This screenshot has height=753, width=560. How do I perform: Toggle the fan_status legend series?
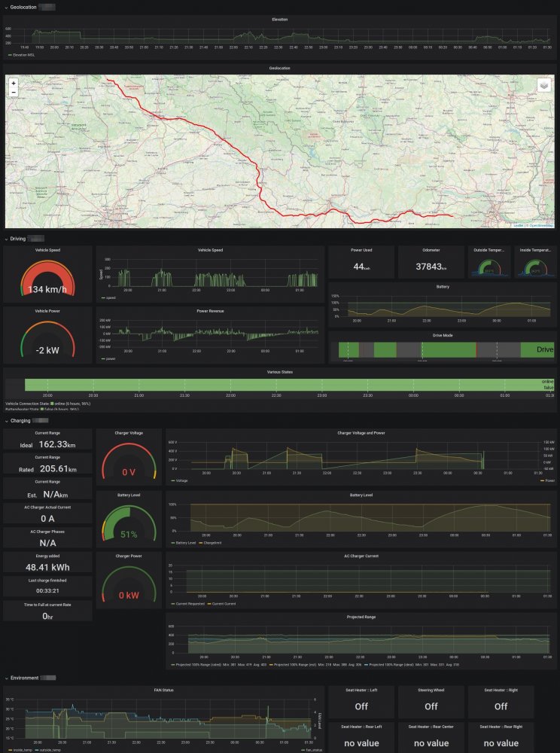[312, 750]
